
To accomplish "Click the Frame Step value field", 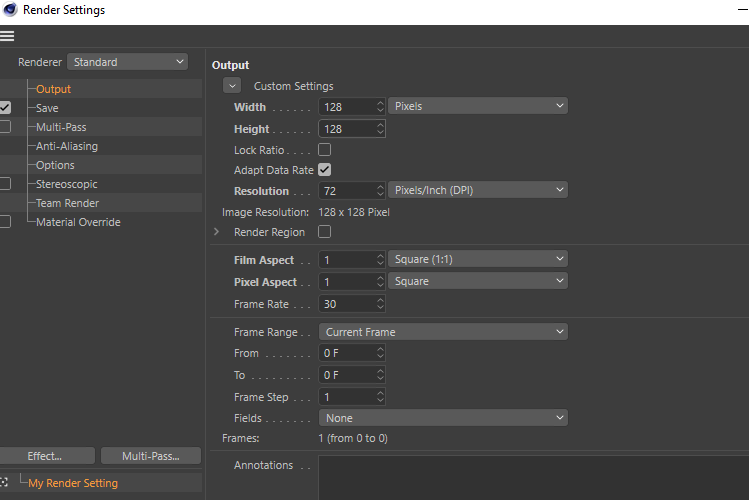I will click(x=347, y=397).
